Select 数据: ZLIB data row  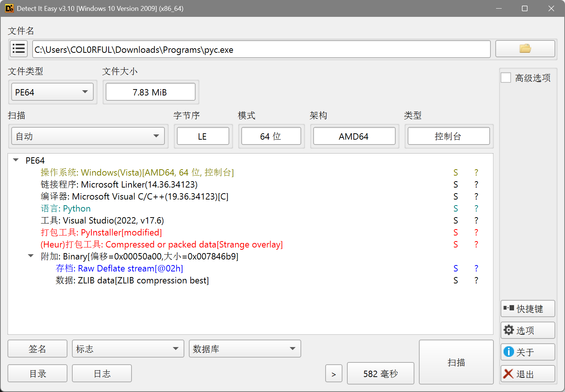tap(250, 280)
